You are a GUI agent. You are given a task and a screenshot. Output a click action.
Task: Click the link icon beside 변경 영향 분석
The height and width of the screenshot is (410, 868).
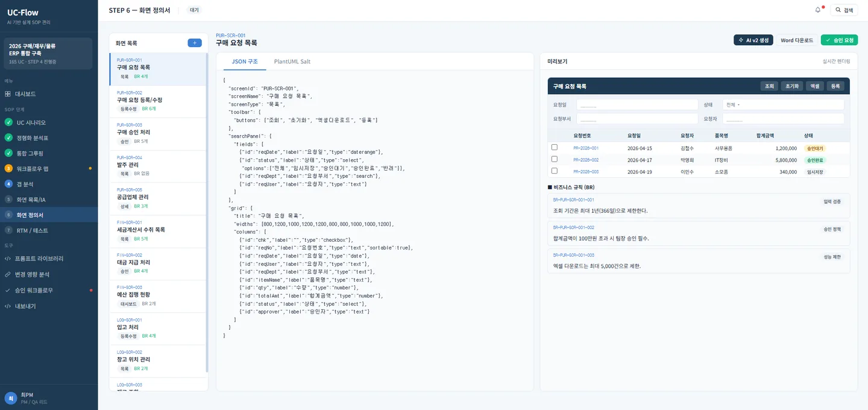(8, 274)
